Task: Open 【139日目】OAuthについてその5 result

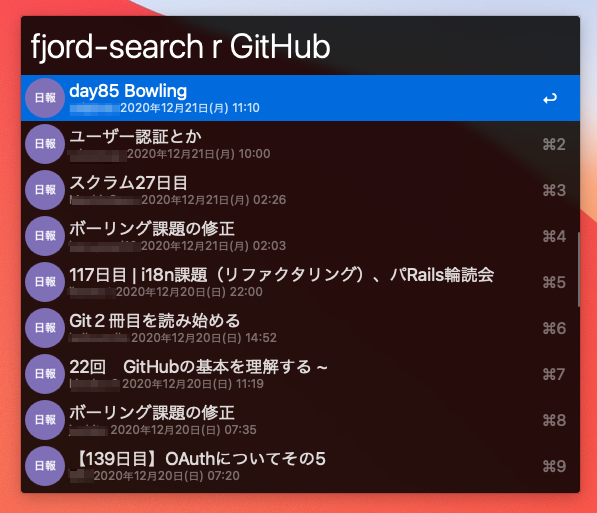Action: 300,466
